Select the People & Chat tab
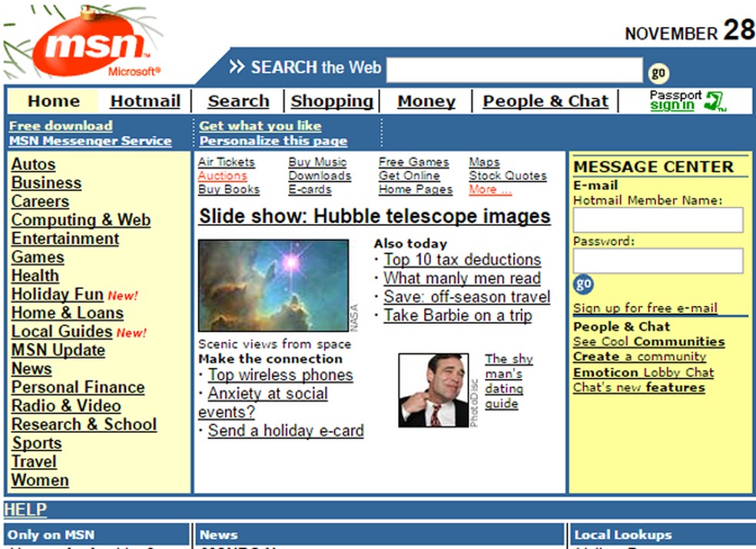Image resolution: width=756 pixels, height=549 pixels. (x=544, y=101)
